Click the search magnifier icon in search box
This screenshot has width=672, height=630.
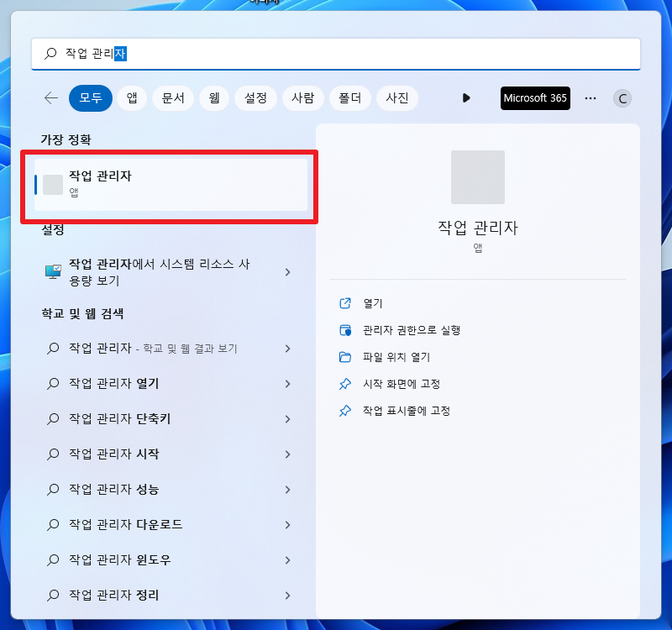[x=50, y=54]
